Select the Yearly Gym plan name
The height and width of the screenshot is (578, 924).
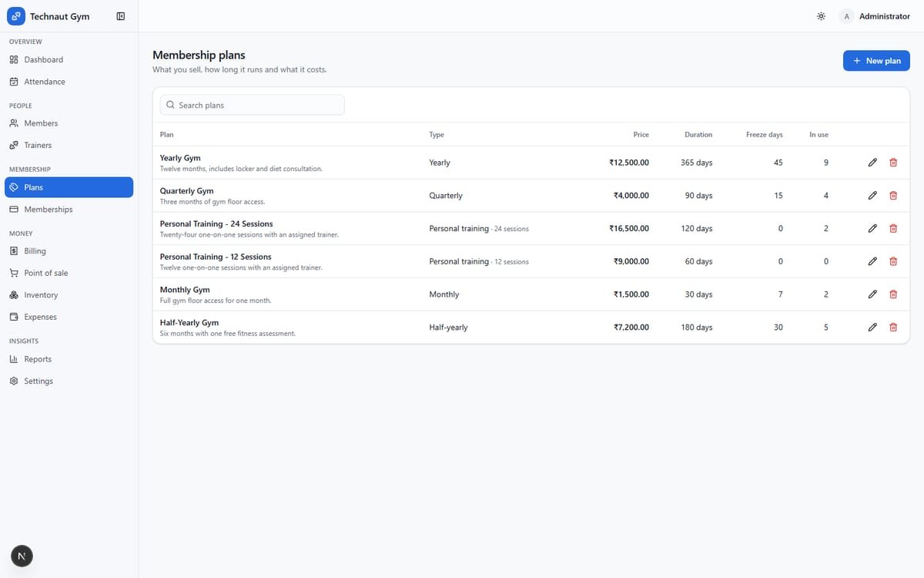(x=180, y=158)
